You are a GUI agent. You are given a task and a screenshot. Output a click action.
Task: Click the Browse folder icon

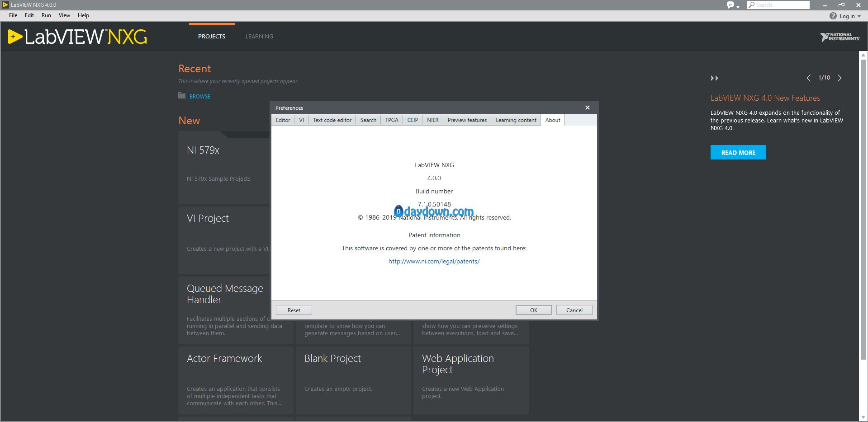182,96
